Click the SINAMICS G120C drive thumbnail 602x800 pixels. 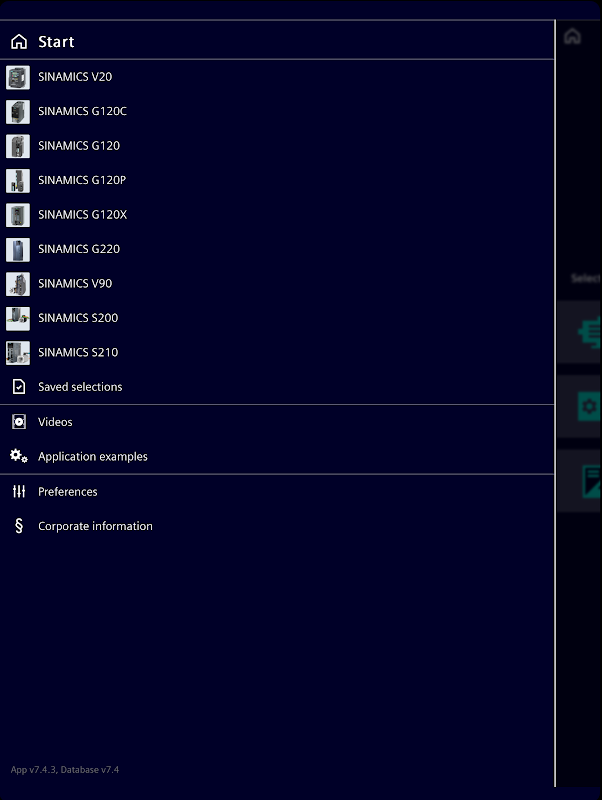pos(18,112)
